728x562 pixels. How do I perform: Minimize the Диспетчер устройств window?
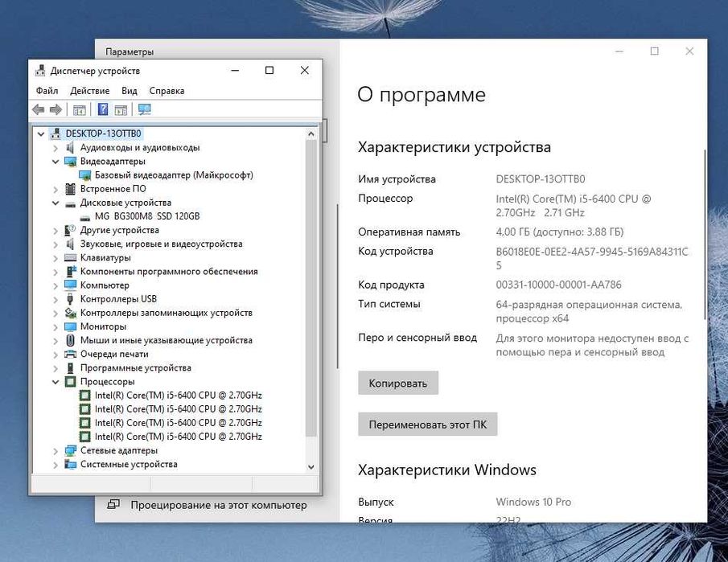[236, 71]
